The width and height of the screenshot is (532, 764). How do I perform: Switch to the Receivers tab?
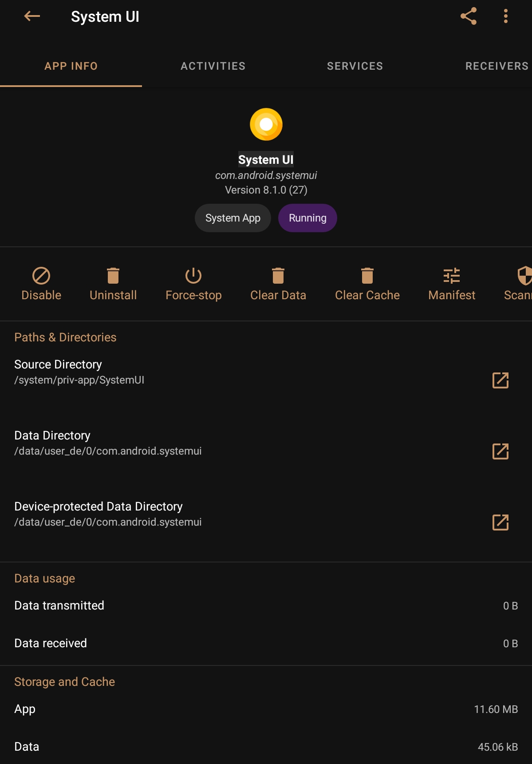pos(497,66)
